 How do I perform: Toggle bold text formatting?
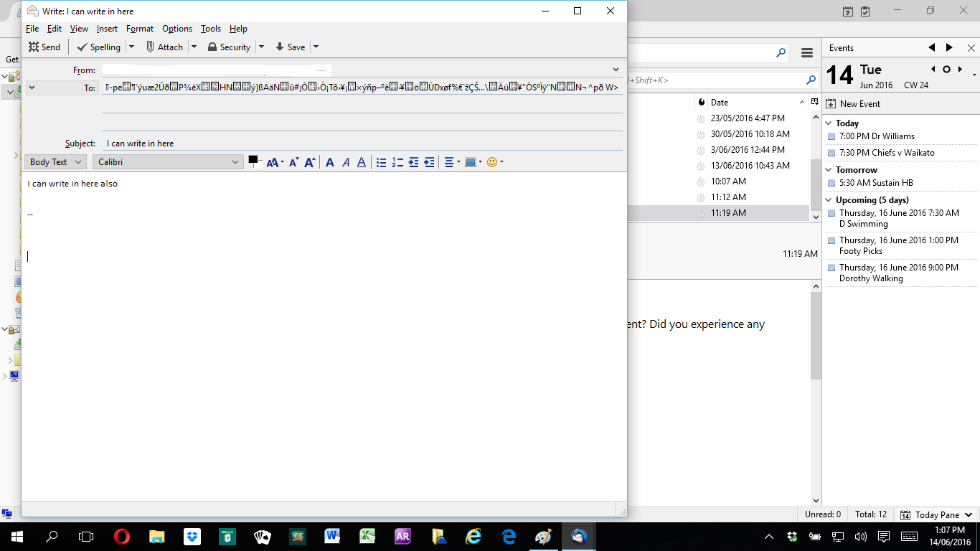click(x=329, y=163)
